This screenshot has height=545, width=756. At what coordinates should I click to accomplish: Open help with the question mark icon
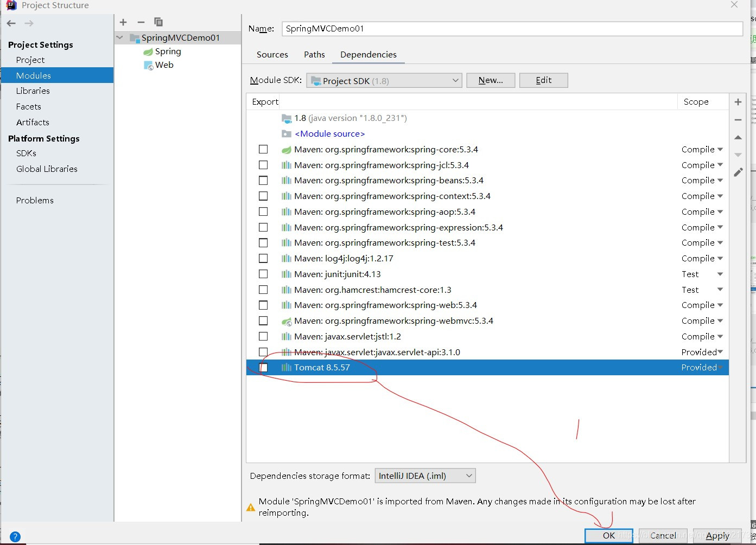15,537
